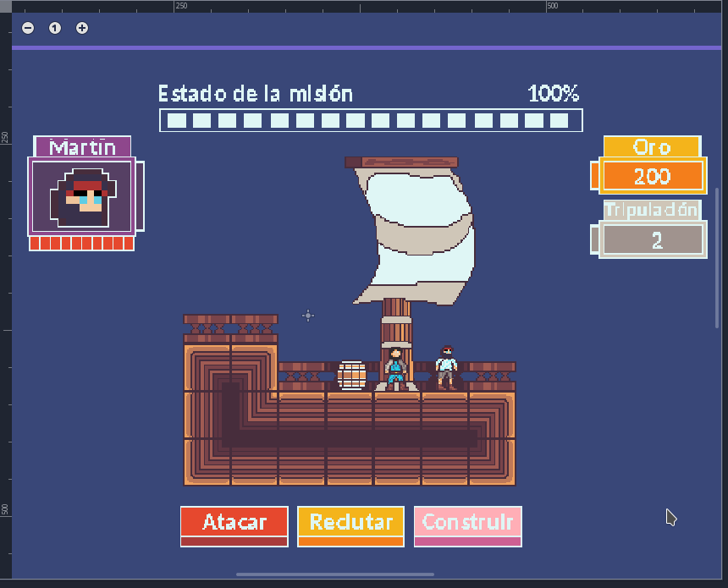Screen dimensions: 728x588
Task: Click the crosshair origin marker
Action: click(308, 316)
